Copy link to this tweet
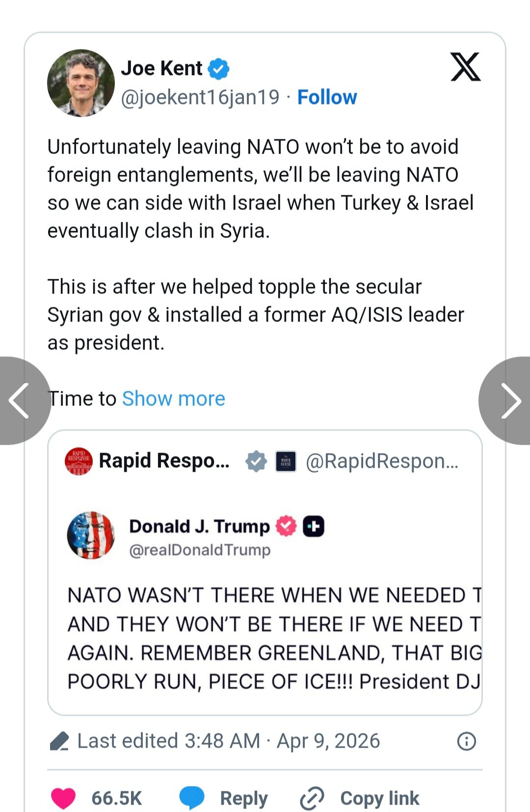 pyautogui.click(x=360, y=798)
